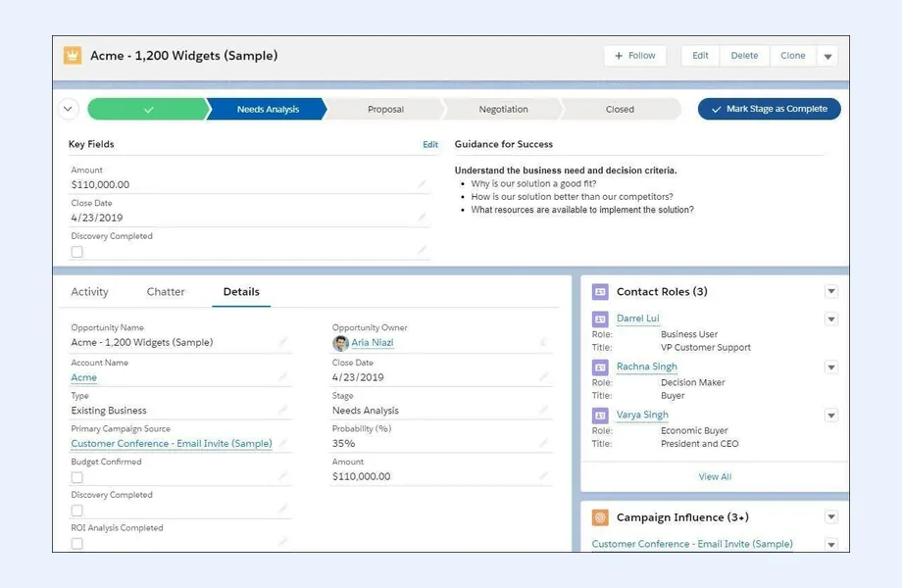Click View All in Contact Roles

[x=715, y=476]
